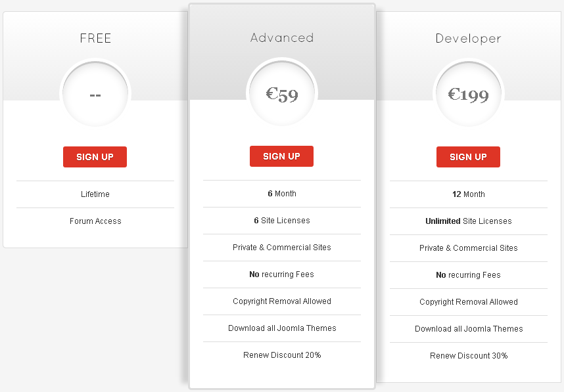This screenshot has width=564, height=392.
Task: Click the €59 price circle
Action: (x=282, y=93)
